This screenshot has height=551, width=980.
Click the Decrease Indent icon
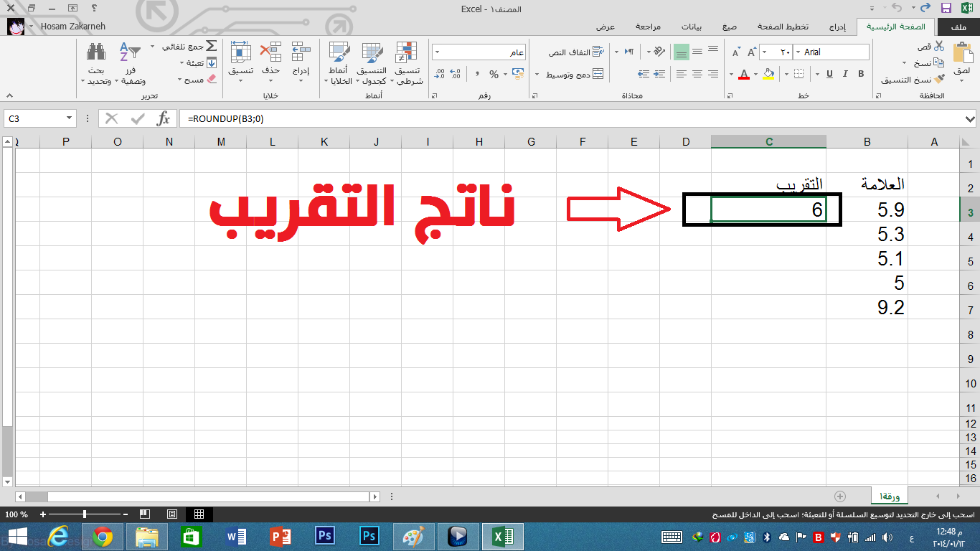pyautogui.click(x=659, y=74)
